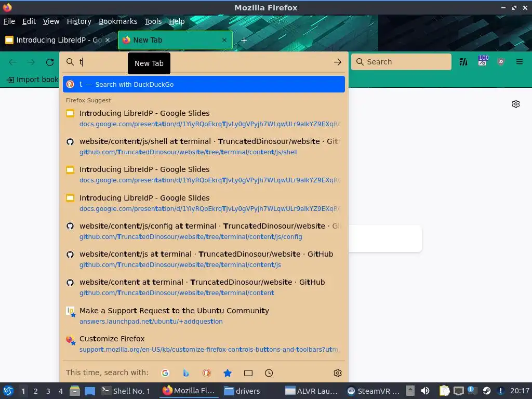Switch to workspace 2 in pager
The image size is (532, 399).
(36, 391)
